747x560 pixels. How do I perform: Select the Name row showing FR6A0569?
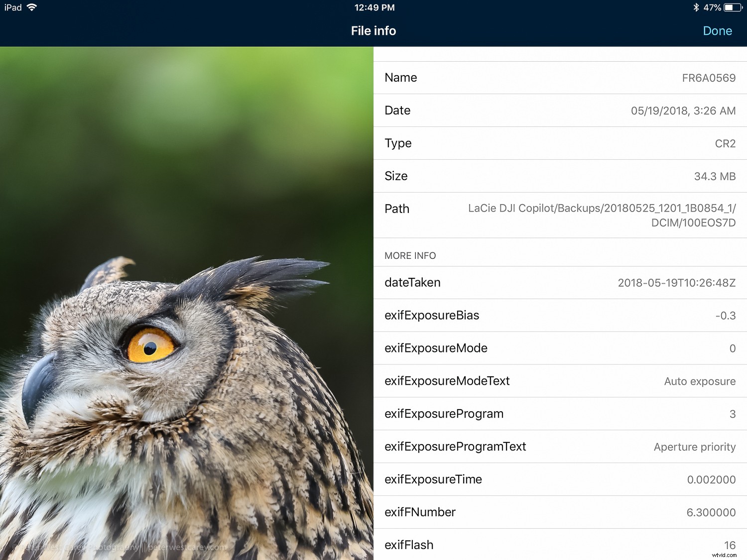click(560, 78)
